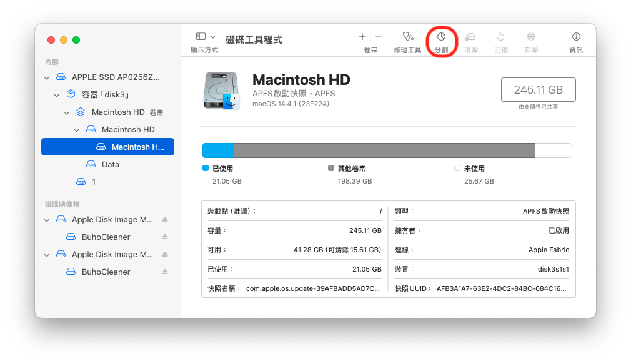Screen dimensions: 631x364
Task: Click the blue 已使用 legend swatch
Action: tap(206, 168)
